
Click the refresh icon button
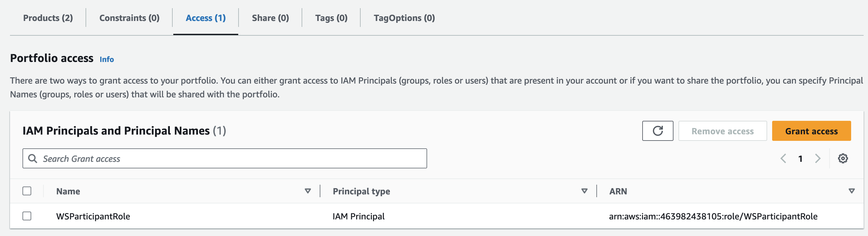pyautogui.click(x=658, y=131)
